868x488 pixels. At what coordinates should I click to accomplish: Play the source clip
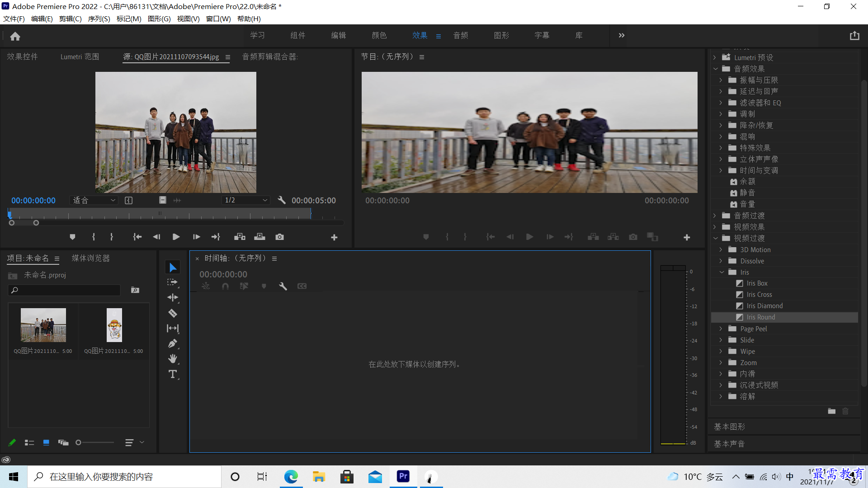(176, 237)
